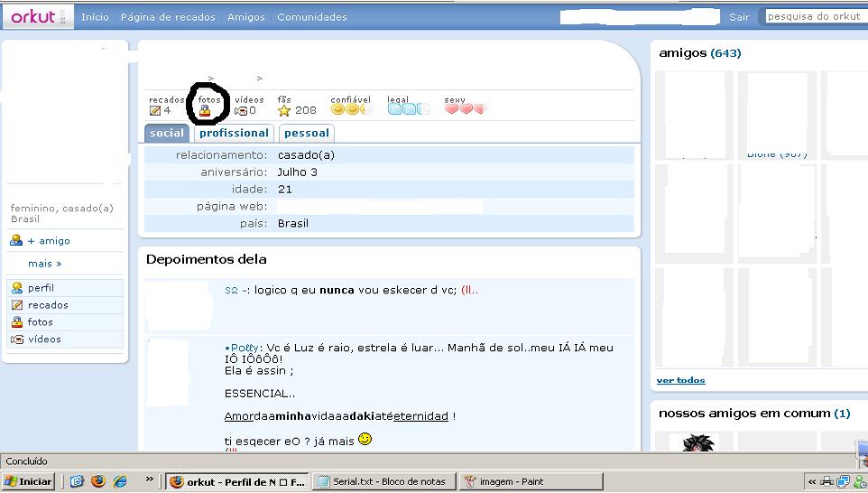Switch to the profissional tab

pos(235,133)
